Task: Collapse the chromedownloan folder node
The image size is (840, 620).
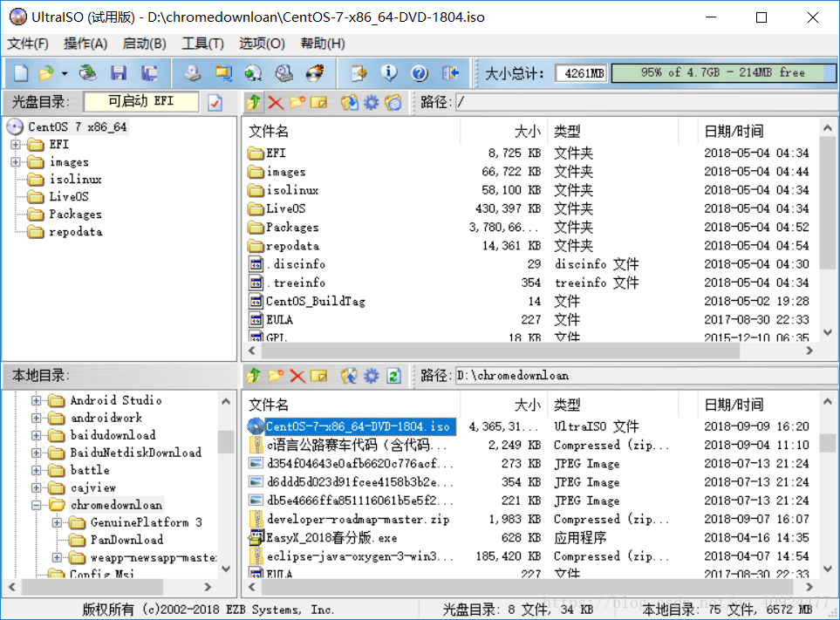Action: [36, 505]
